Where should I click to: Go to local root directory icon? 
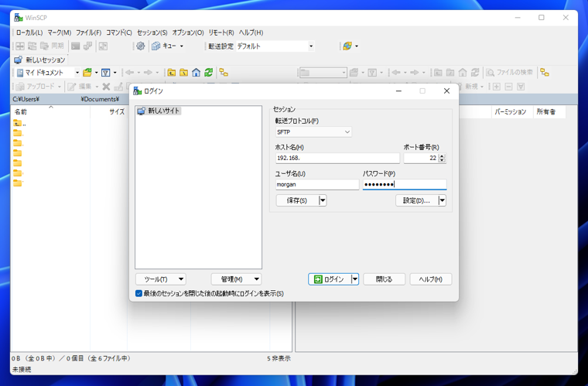coord(184,73)
